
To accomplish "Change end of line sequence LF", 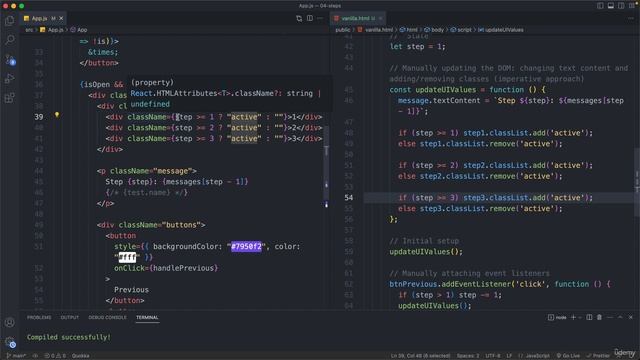I will [x=509, y=356].
